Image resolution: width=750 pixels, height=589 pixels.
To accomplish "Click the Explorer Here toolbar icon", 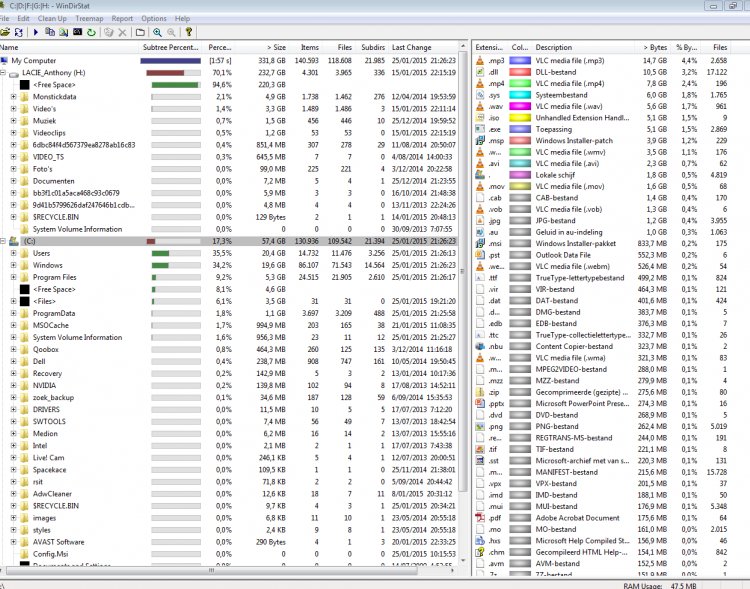I will [64, 33].
